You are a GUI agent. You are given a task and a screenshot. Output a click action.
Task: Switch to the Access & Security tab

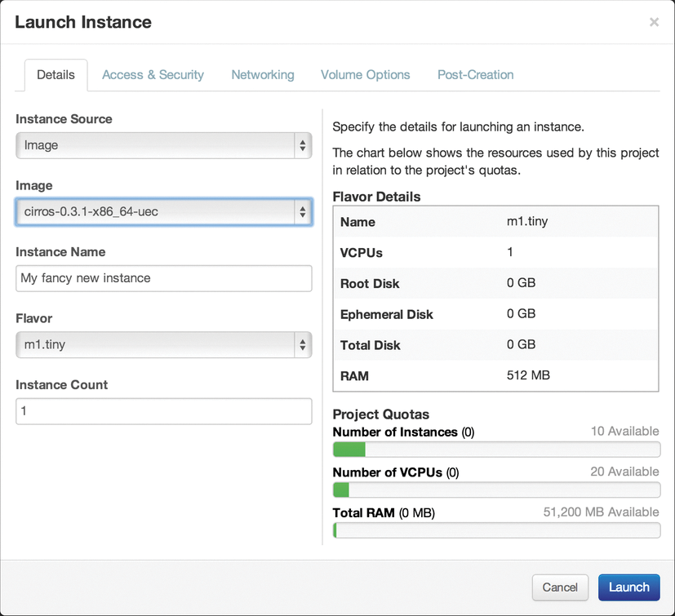153,74
